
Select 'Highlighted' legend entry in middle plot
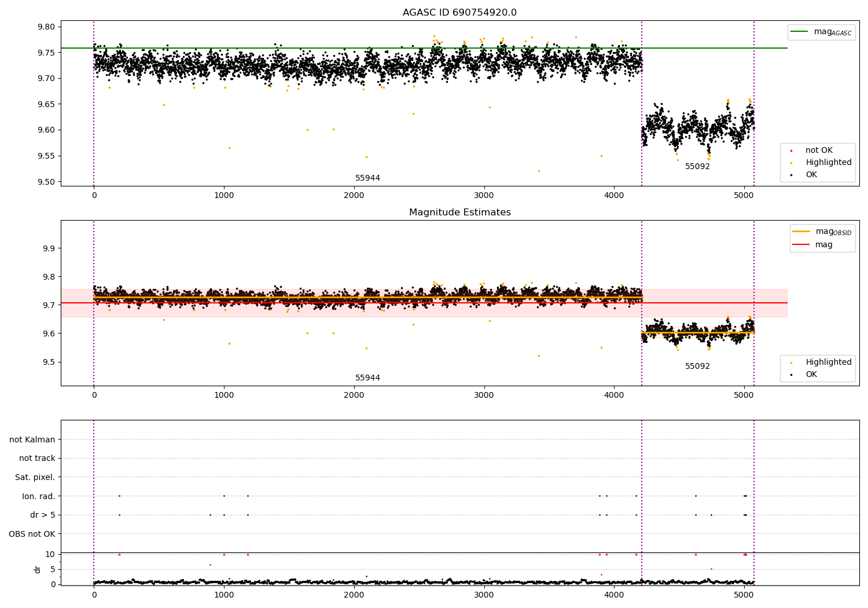pos(828,362)
